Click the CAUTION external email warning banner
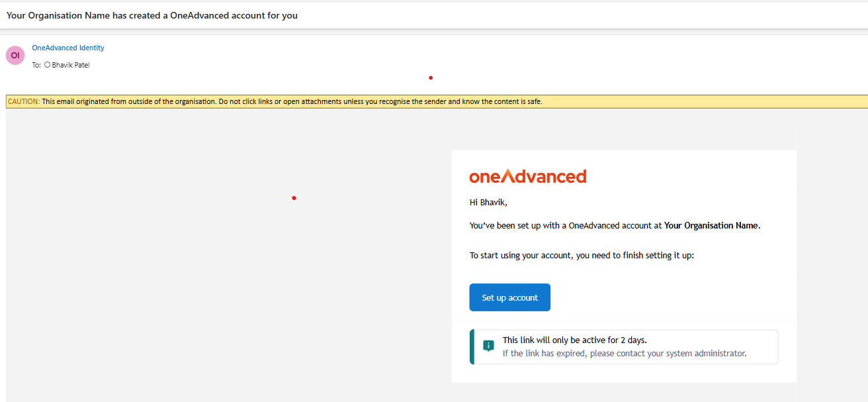The width and height of the screenshot is (868, 402). (437, 101)
